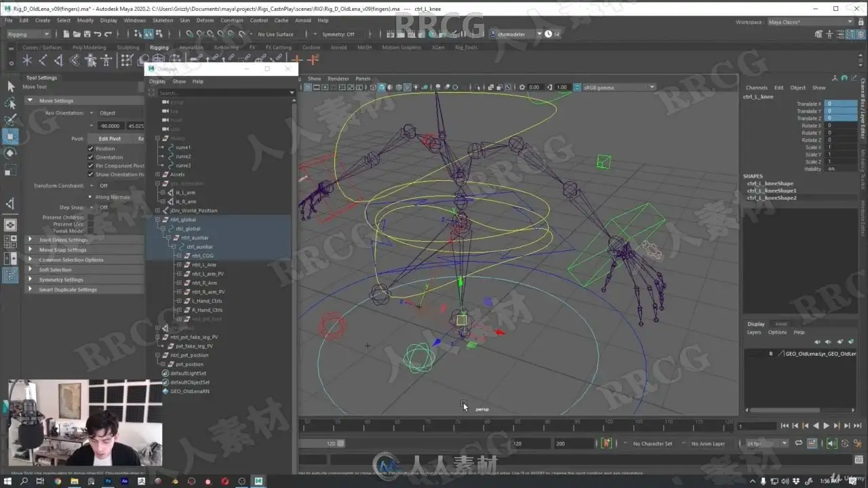
Task: Activate the Lasso Select tool
Action: (x=10, y=103)
